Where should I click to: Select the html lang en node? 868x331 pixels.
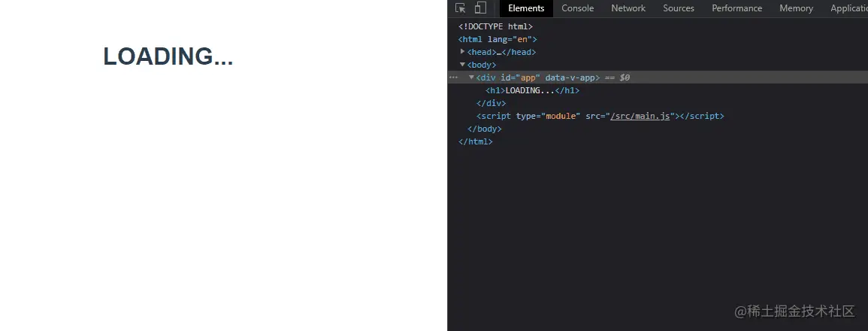[x=498, y=39]
